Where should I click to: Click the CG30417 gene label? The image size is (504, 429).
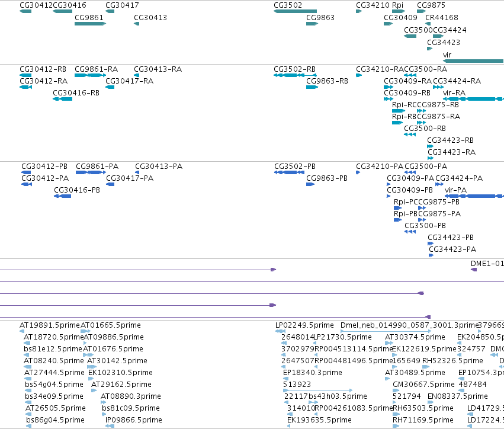[122, 5]
